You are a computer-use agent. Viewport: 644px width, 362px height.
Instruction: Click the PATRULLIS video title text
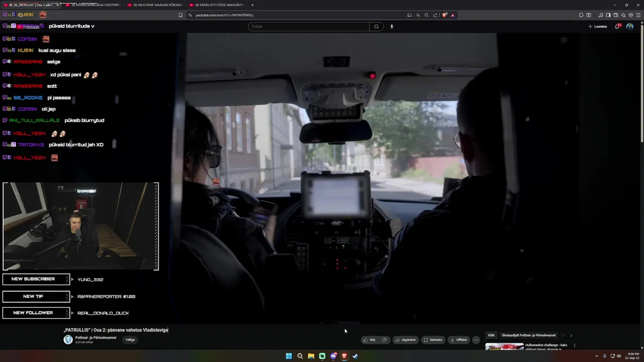(x=116, y=330)
